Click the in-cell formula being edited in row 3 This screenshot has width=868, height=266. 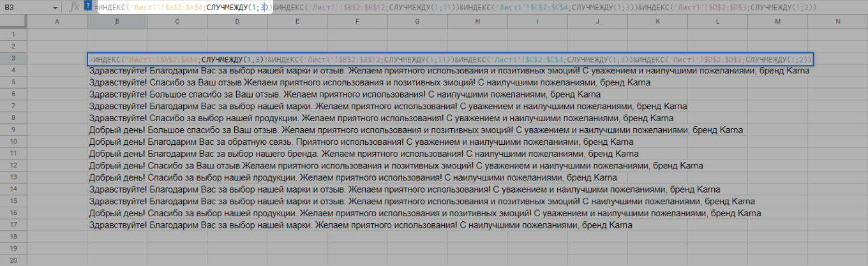tap(451, 59)
